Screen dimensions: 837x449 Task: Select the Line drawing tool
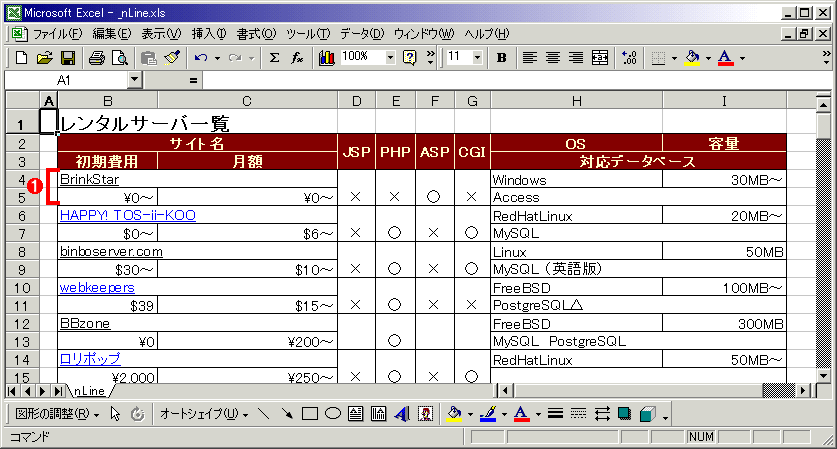coord(263,414)
